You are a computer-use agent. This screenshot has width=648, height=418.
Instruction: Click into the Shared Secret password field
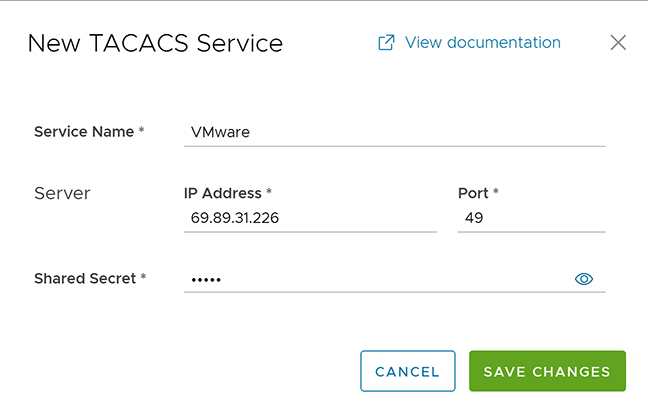(375, 279)
